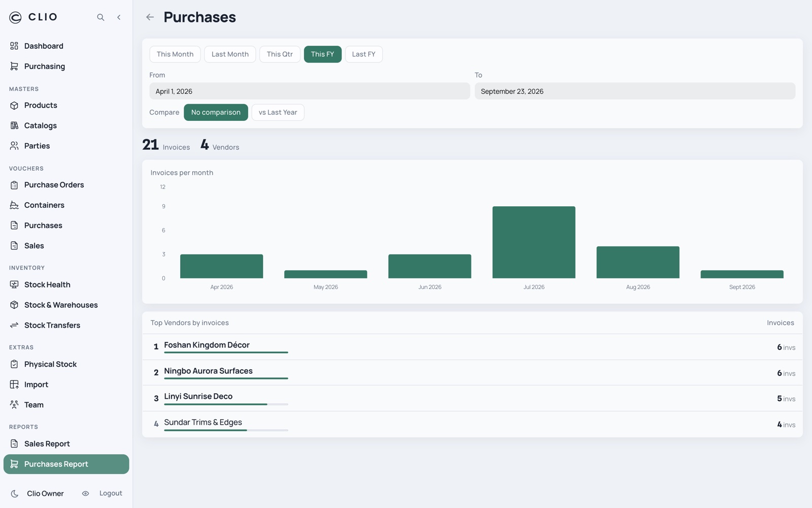
Task: Open Purchasing via its cart icon
Action: [14, 66]
